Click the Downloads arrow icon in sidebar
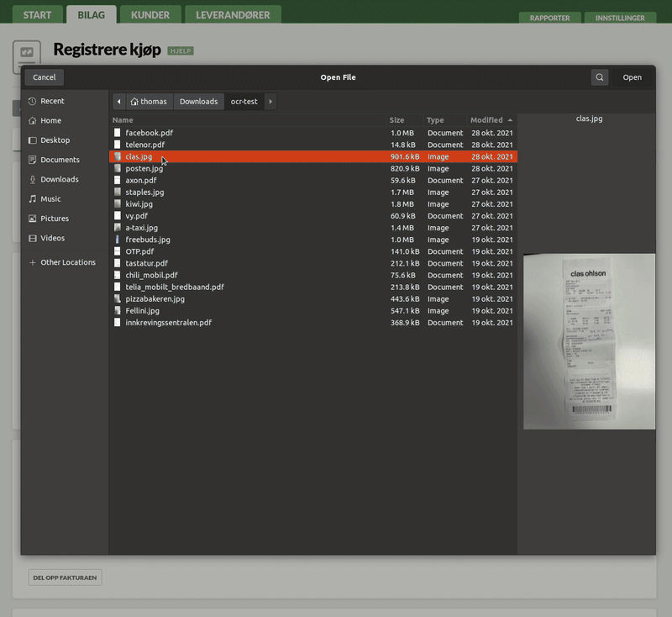The width and height of the screenshot is (672, 617). [x=32, y=179]
